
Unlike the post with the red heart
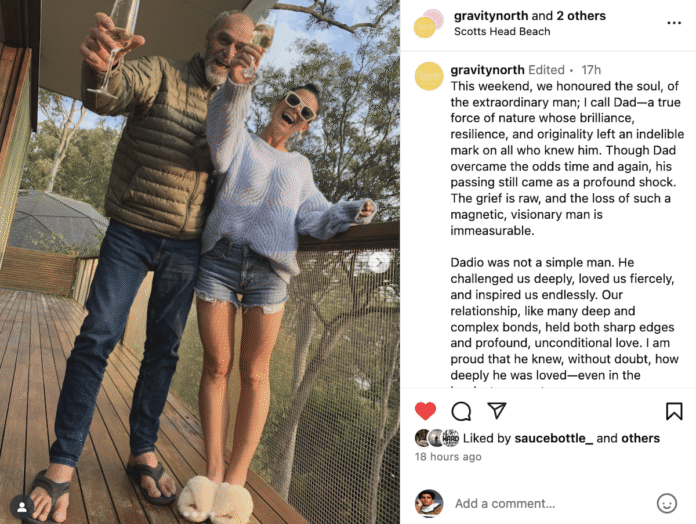[425, 411]
